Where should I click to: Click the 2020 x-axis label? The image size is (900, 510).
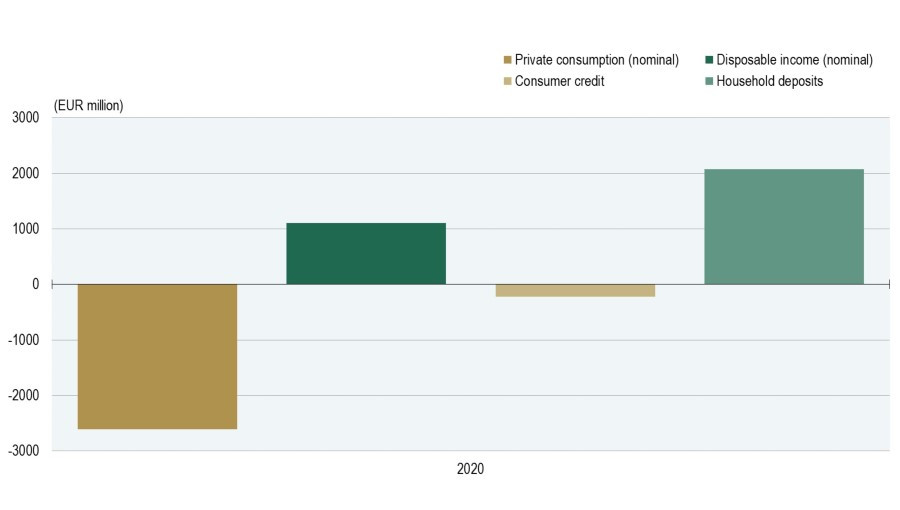(x=470, y=469)
